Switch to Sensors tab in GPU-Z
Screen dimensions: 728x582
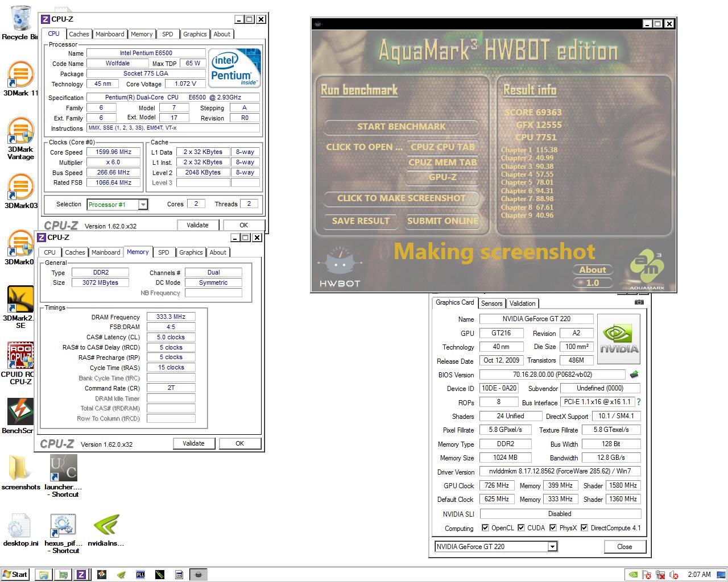491,304
